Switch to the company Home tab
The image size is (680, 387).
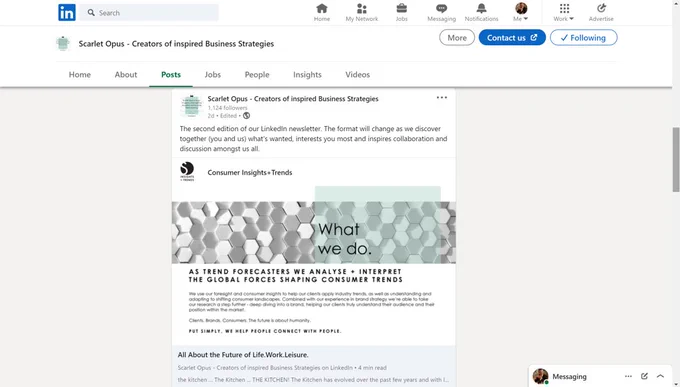pos(80,75)
